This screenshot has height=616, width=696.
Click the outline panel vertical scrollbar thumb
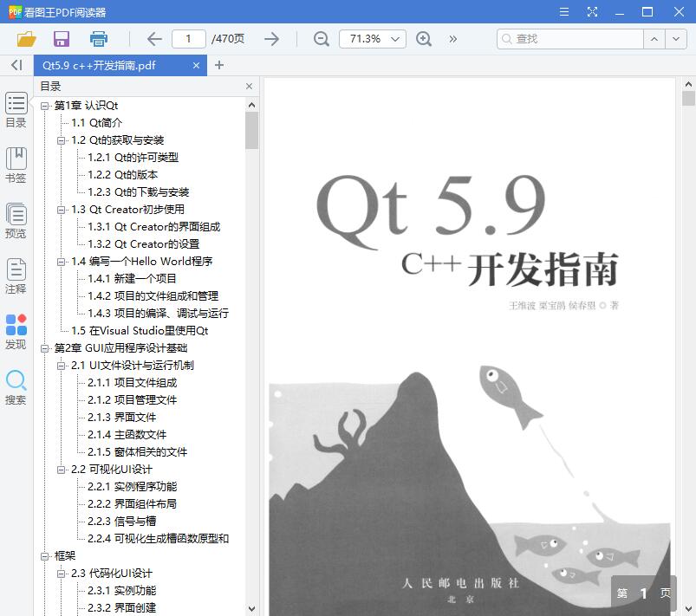tap(251, 130)
